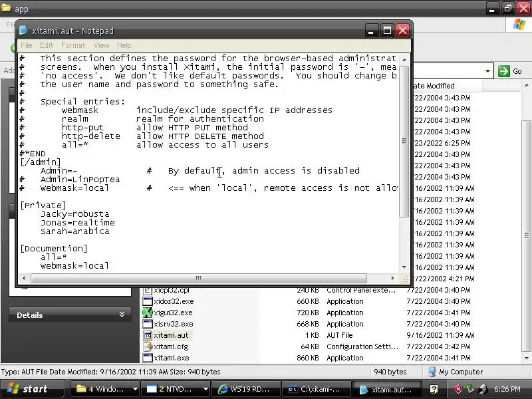Click the Sarah=arabica line in Notepad
The height and width of the screenshot is (399, 532).
pos(75,231)
